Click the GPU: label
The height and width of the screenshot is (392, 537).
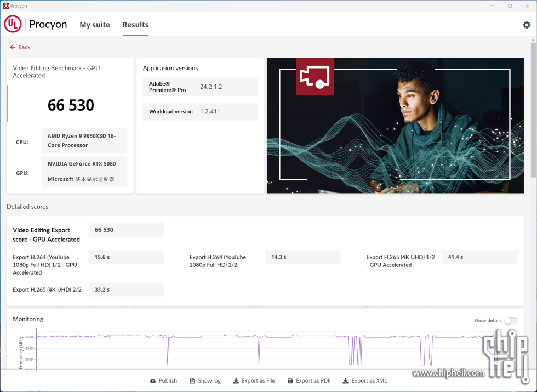click(x=22, y=173)
